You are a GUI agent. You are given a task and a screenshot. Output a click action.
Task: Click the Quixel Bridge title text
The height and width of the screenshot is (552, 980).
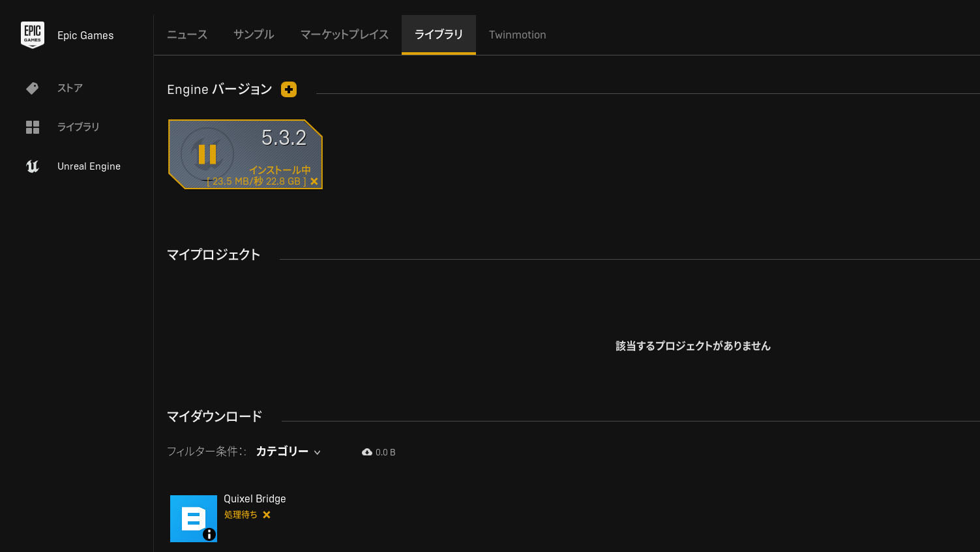[x=255, y=498]
